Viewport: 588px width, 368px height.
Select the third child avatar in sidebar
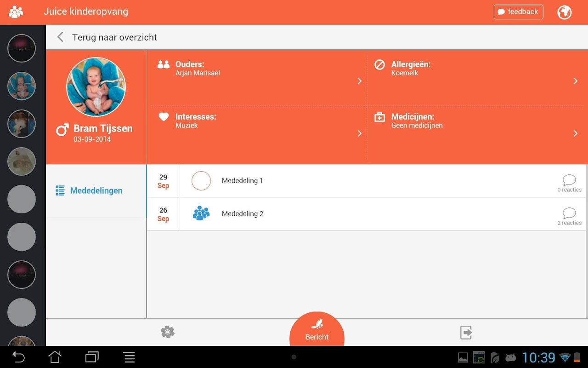point(22,124)
